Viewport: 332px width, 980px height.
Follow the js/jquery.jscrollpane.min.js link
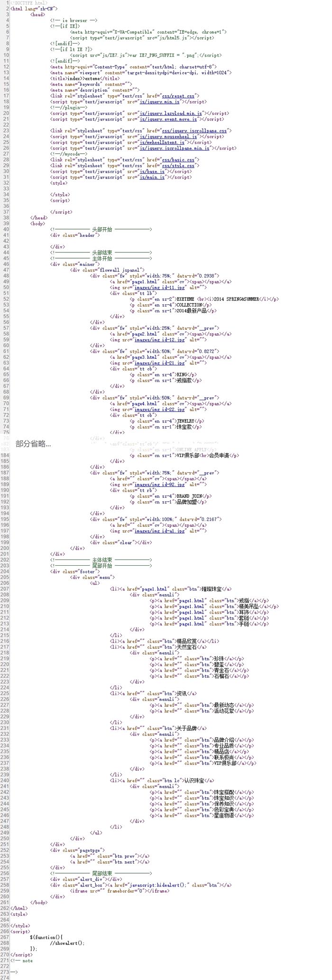coord(174,148)
